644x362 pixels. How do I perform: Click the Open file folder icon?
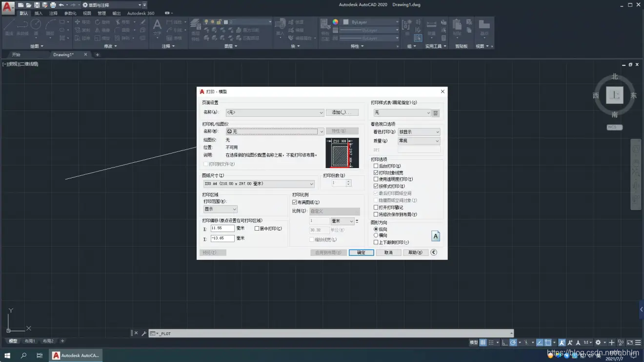[x=29, y=5]
